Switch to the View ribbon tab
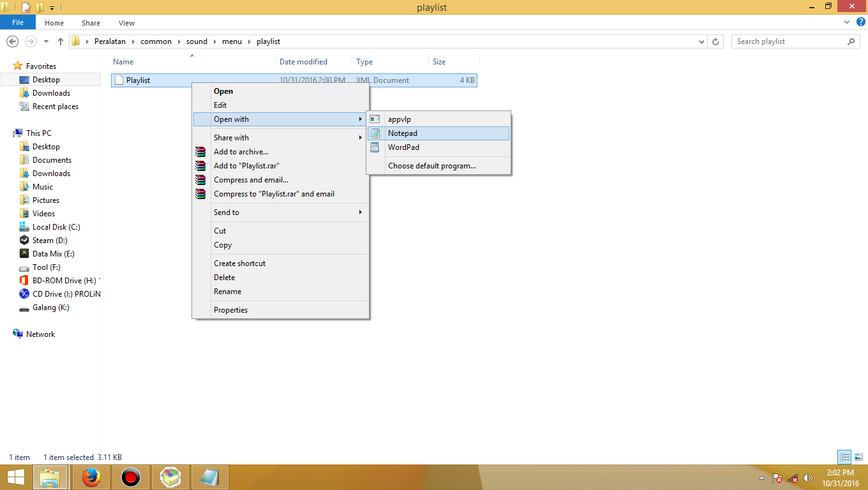Image resolution: width=868 pixels, height=490 pixels. coord(126,23)
